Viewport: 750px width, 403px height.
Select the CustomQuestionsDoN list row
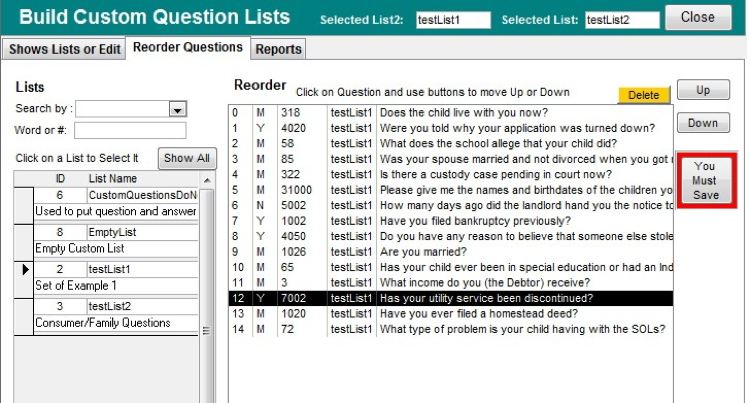[x=140, y=195]
